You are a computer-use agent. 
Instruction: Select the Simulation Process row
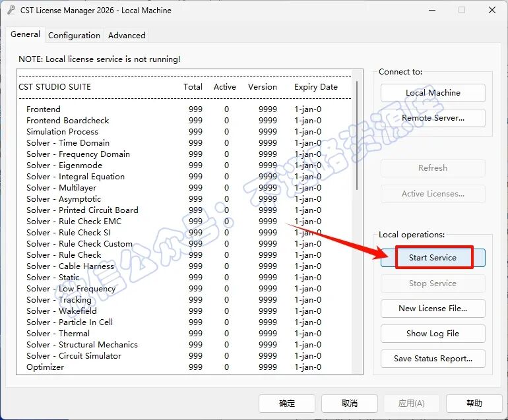[174, 132]
